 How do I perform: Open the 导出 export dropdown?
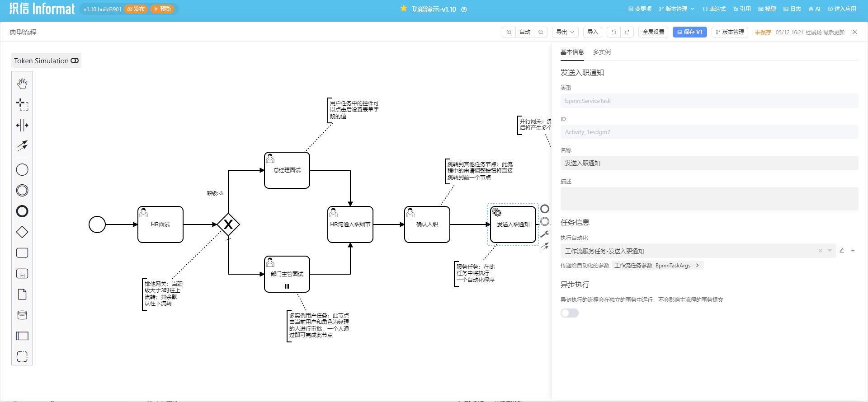pyautogui.click(x=565, y=32)
